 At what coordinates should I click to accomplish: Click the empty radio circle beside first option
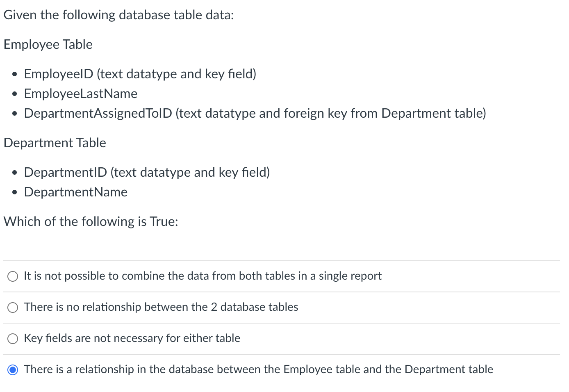(13, 276)
